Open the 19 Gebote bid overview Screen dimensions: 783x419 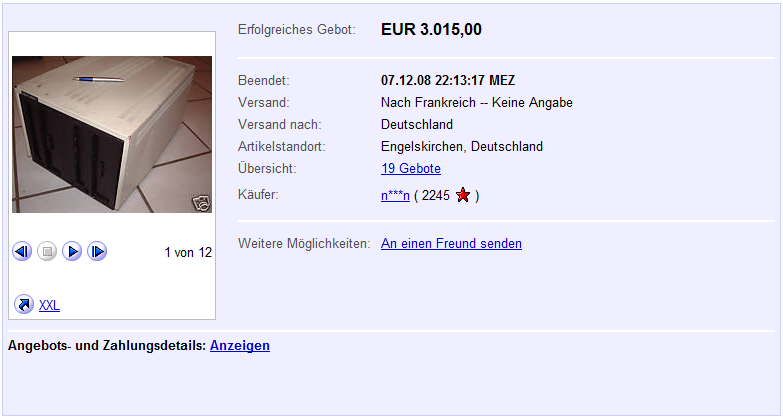coord(411,168)
